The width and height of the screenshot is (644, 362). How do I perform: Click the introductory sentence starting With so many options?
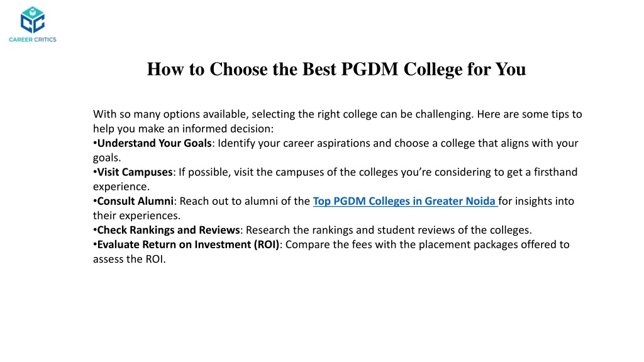tap(337, 114)
